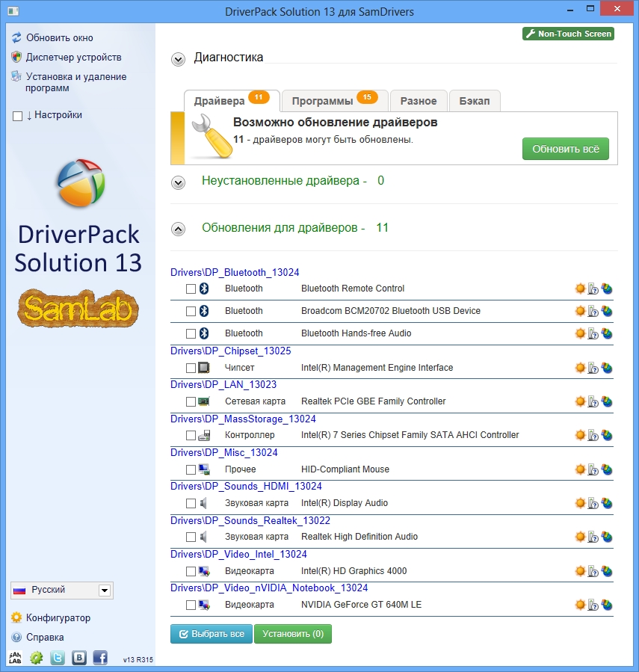Click the Выбрать все button

(x=211, y=634)
